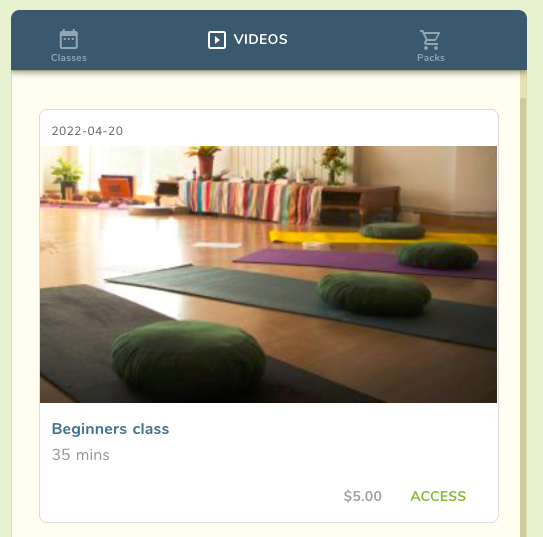Image resolution: width=543 pixels, height=537 pixels.
Task: Click the ACCESS button
Action: tap(438, 496)
